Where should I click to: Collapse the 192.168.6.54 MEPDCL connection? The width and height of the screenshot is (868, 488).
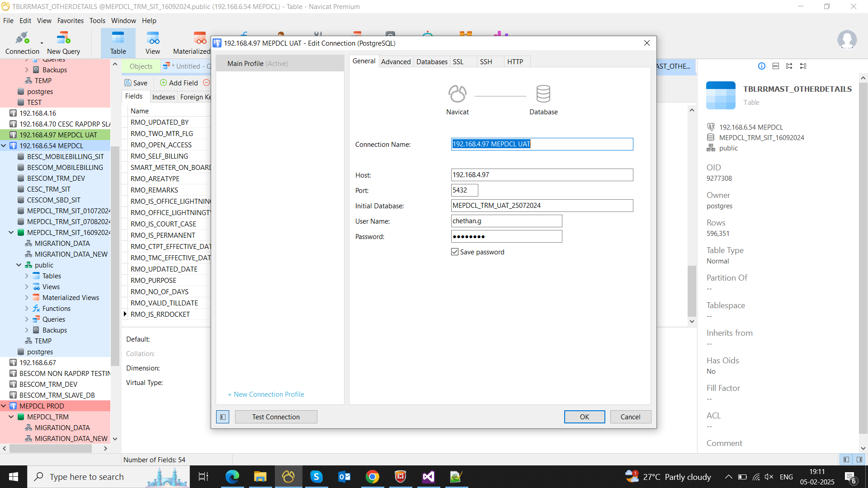(4, 146)
